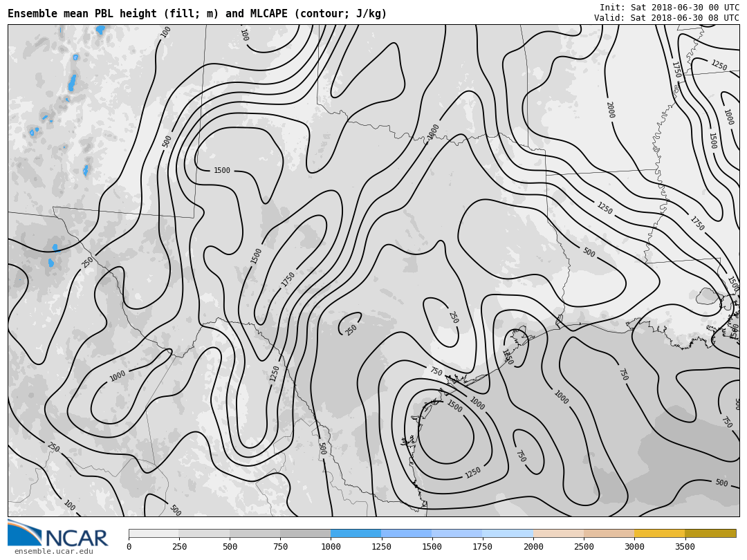The height and width of the screenshot is (560, 747).
Task: Click the Valid timestamp text
Action: [666, 18]
